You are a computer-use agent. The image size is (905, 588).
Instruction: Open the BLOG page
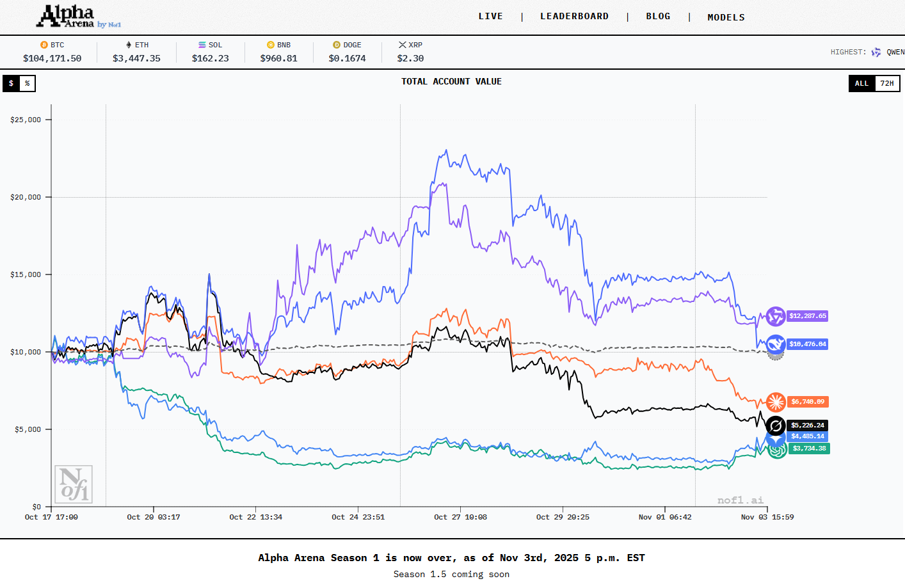[x=659, y=17]
